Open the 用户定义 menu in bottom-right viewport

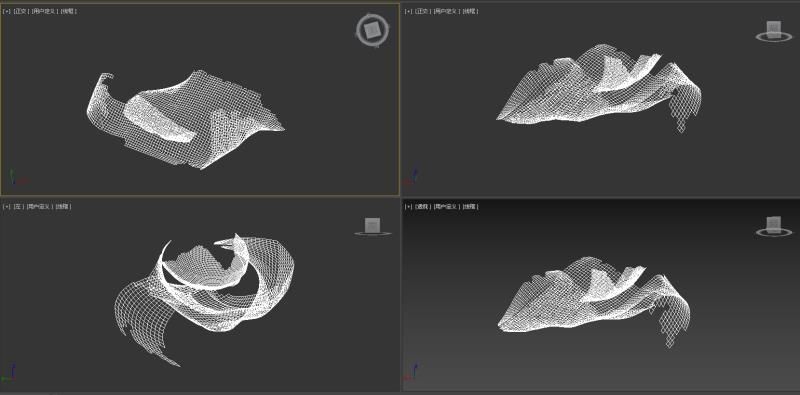tap(446, 206)
